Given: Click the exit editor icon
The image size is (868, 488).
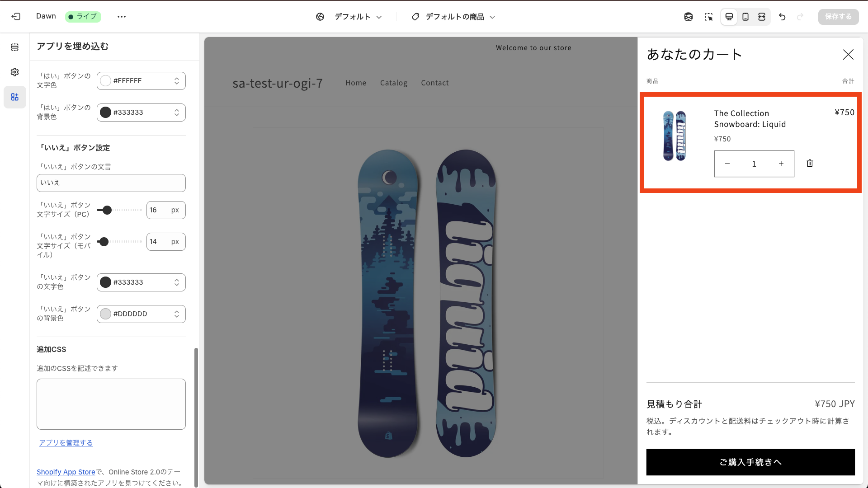Looking at the screenshot, I should click(x=16, y=17).
